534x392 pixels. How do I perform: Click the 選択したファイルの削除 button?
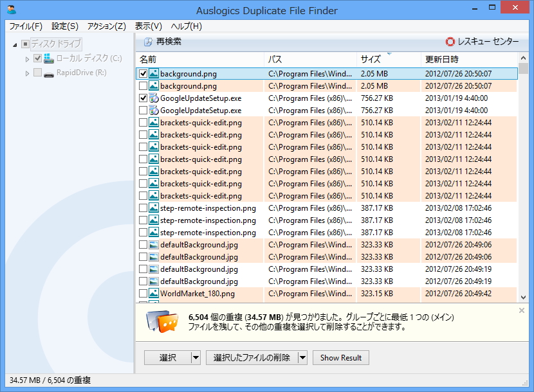pos(252,358)
